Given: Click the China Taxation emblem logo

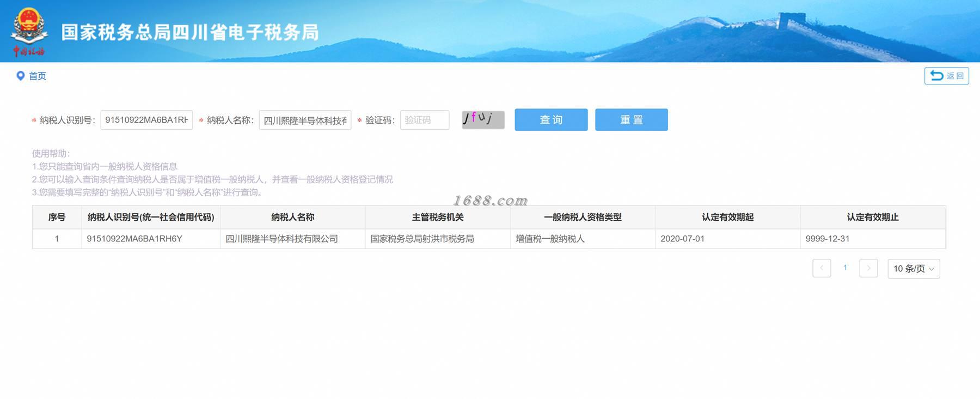Looking at the screenshot, I should click(29, 32).
